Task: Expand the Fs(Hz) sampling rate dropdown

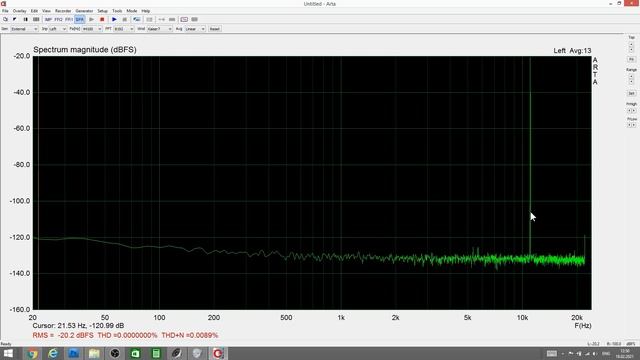Action: pyautogui.click(x=92, y=29)
